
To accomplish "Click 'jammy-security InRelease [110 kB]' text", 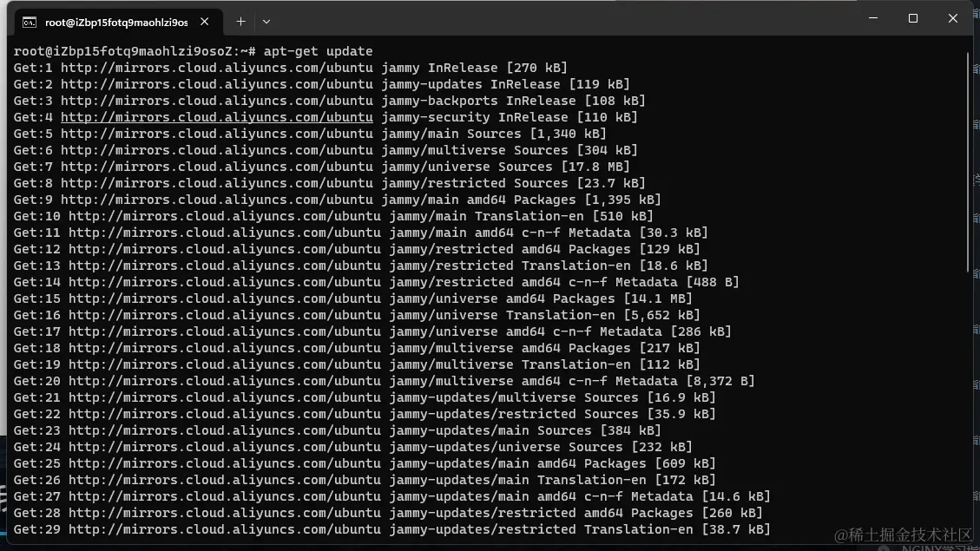I will click(510, 117).
